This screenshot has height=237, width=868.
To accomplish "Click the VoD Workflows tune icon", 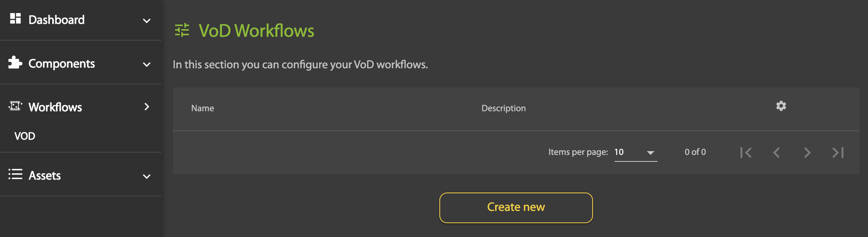I will pos(182,30).
